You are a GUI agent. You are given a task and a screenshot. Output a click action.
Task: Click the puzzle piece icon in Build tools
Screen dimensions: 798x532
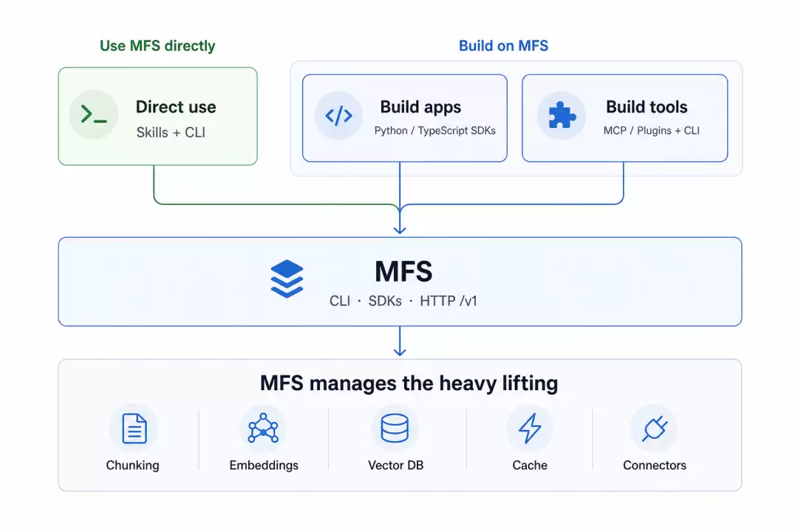point(562,115)
